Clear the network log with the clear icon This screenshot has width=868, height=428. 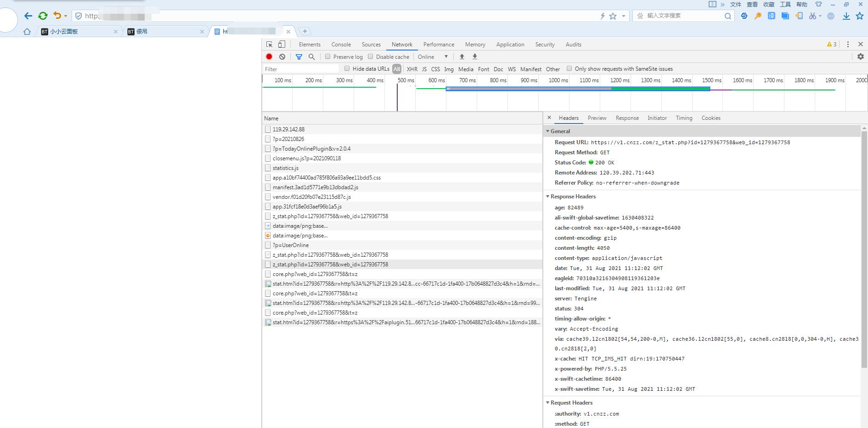click(282, 56)
